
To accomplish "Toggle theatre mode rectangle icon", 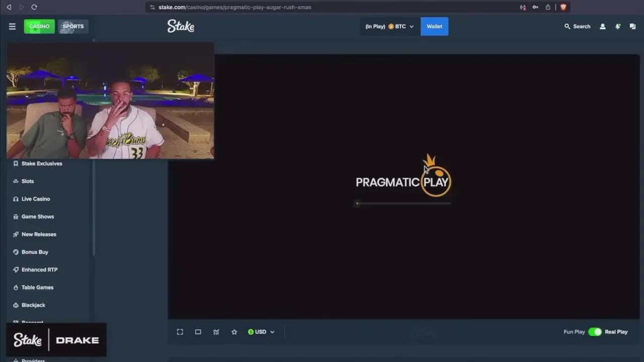I will [x=198, y=332].
